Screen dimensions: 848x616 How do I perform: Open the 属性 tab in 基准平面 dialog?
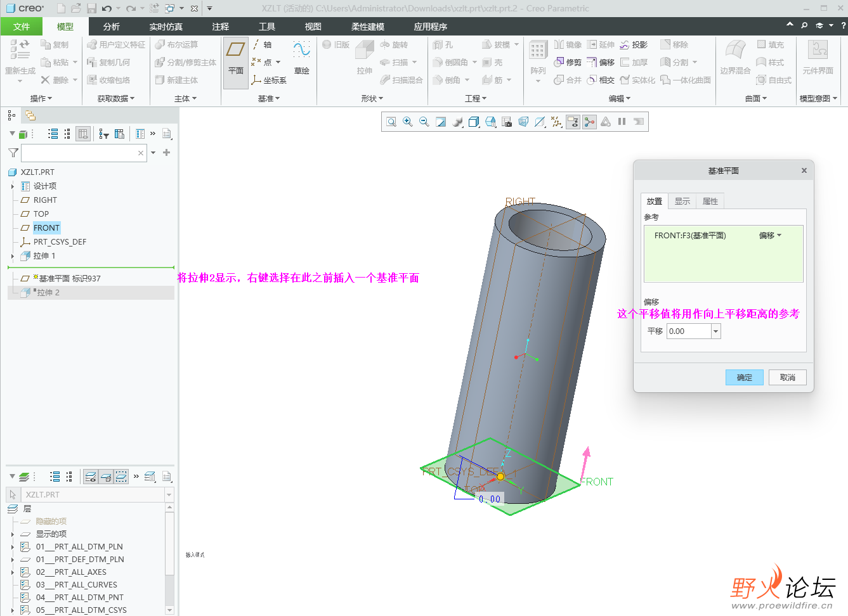[710, 202]
